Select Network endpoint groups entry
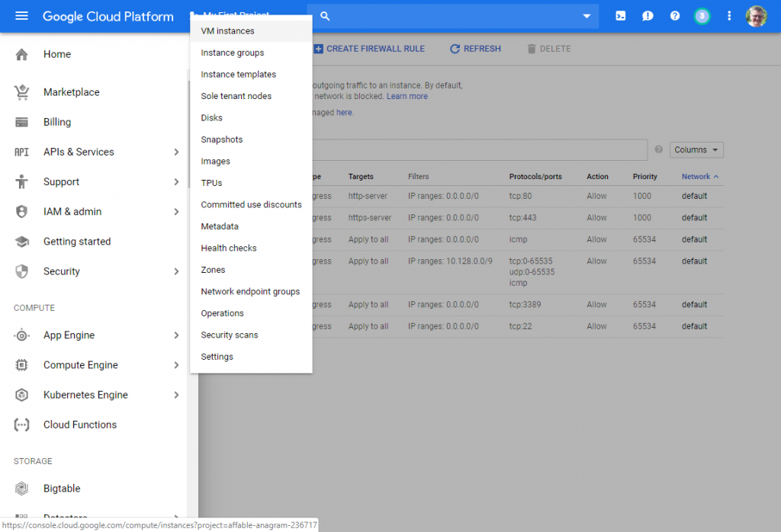 [251, 292]
